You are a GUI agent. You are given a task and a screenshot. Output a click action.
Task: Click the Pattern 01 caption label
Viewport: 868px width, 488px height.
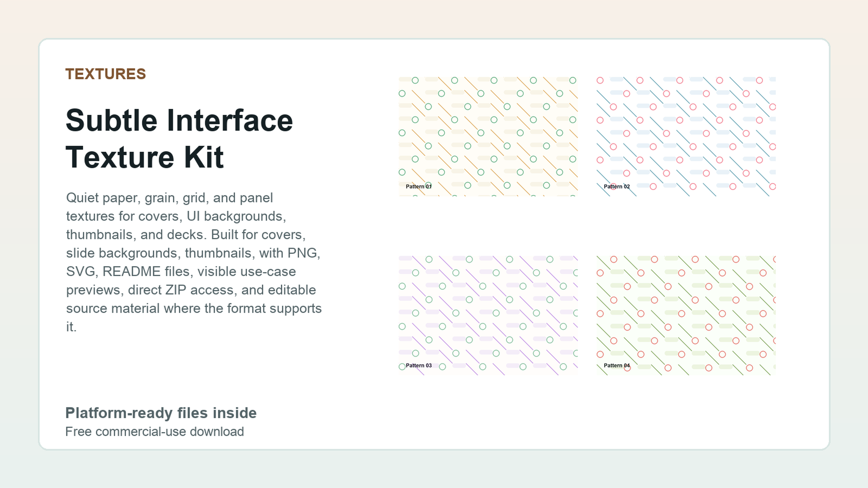coord(419,186)
